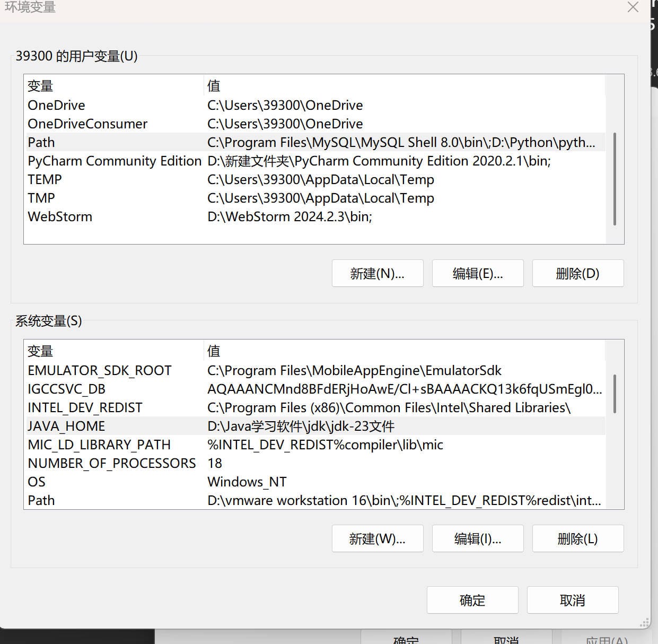The height and width of the screenshot is (644, 658).
Task: Confirm with the 确定 button
Action: tap(472, 600)
